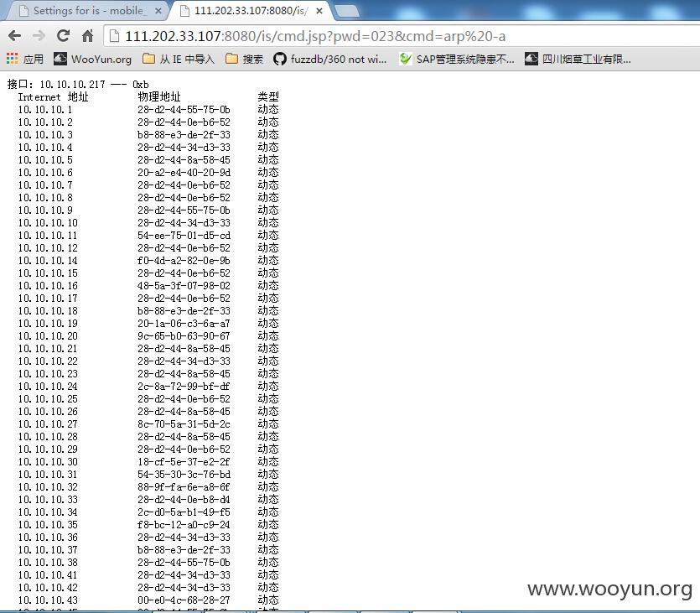Click IP address 10.10.10.20
Screen dimensions: 700x613
pyautogui.click(x=48, y=336)
